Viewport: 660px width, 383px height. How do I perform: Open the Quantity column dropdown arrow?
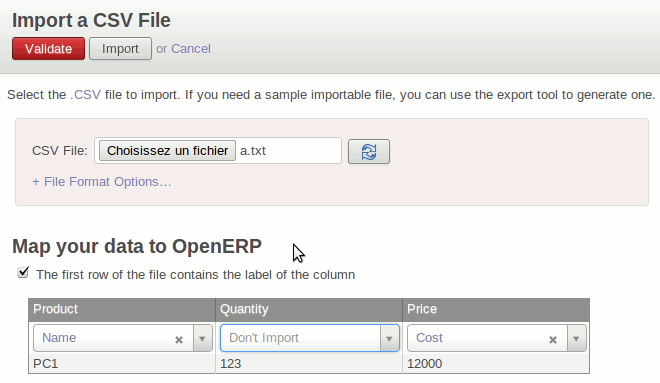click(x=389, y=338)
